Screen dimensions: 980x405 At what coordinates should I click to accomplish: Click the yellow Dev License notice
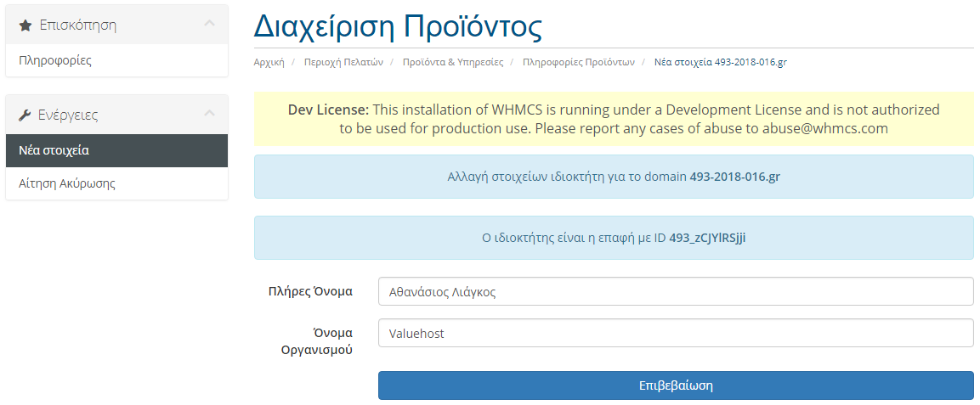(x=614, y=120)
